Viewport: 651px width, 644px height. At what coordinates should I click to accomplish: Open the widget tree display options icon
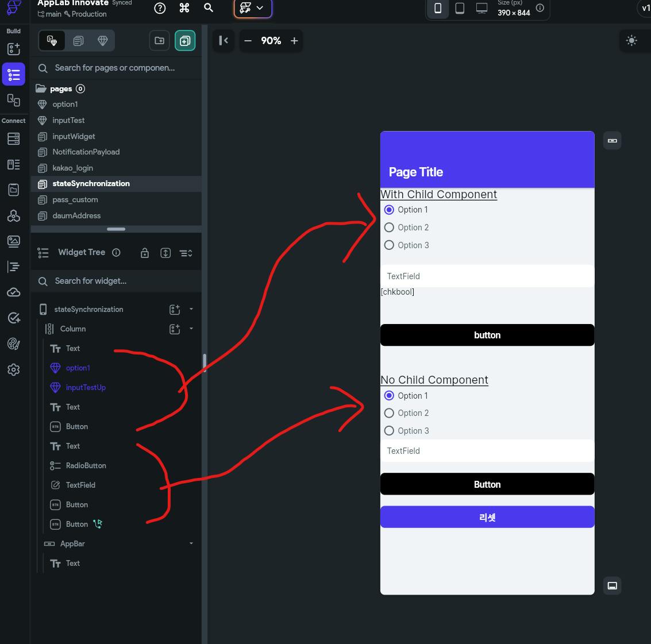point(186,253)
